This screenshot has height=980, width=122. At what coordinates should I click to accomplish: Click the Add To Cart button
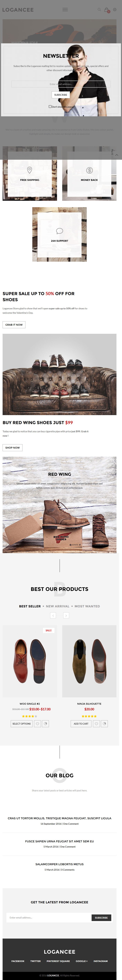(81, 724)
